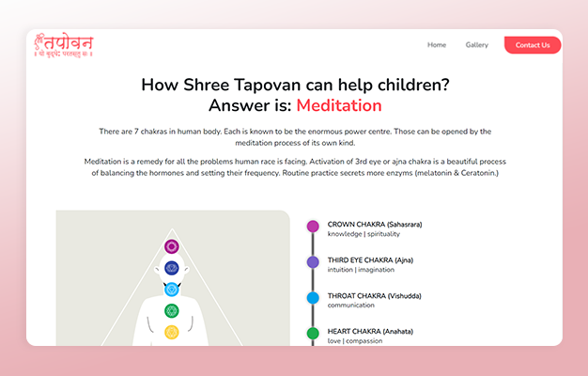Click the paragraph starting 'Meditation is a remedy'
Viewport: 588px width, 376px height.
point(295,167)
